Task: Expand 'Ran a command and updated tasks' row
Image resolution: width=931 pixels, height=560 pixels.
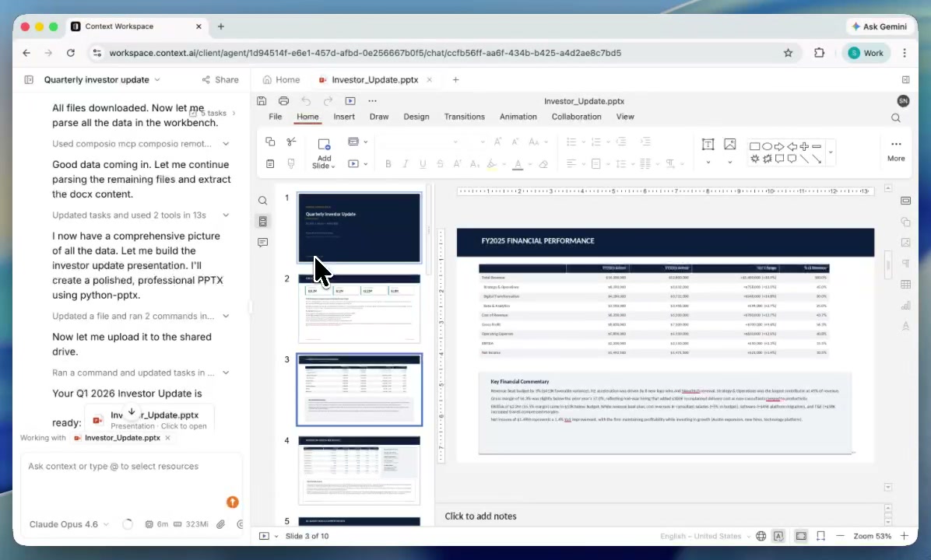Action: click(x=141, y=373)
